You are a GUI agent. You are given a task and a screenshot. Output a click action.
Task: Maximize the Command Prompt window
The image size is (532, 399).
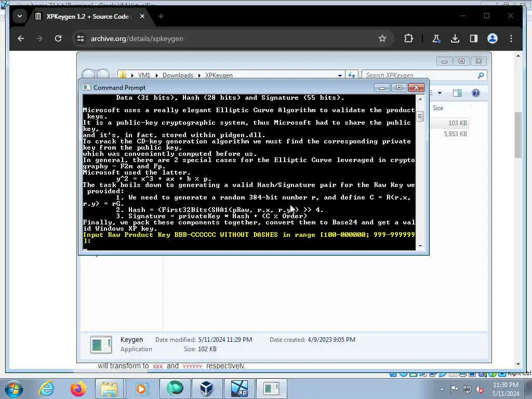(399, 88)
